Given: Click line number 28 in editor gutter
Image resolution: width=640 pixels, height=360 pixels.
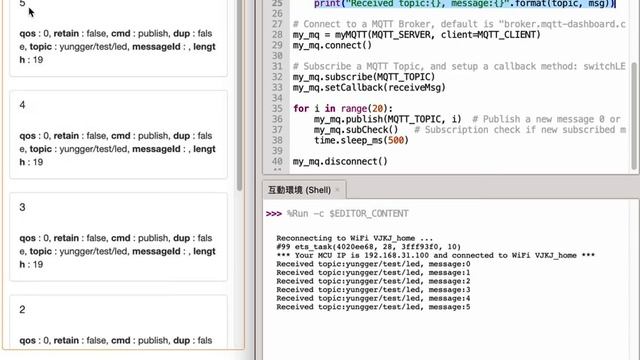Looking at the screenshot, I should 277,35.
